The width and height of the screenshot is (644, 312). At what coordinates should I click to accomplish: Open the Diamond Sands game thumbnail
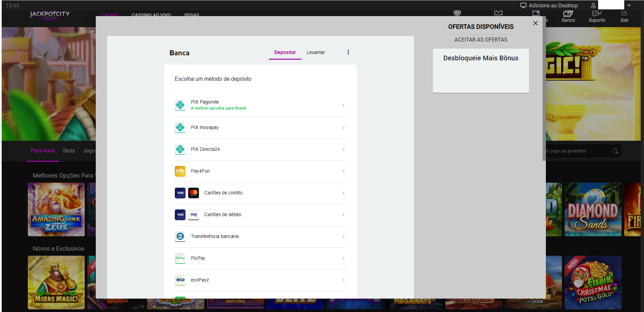tap(593, 209)
